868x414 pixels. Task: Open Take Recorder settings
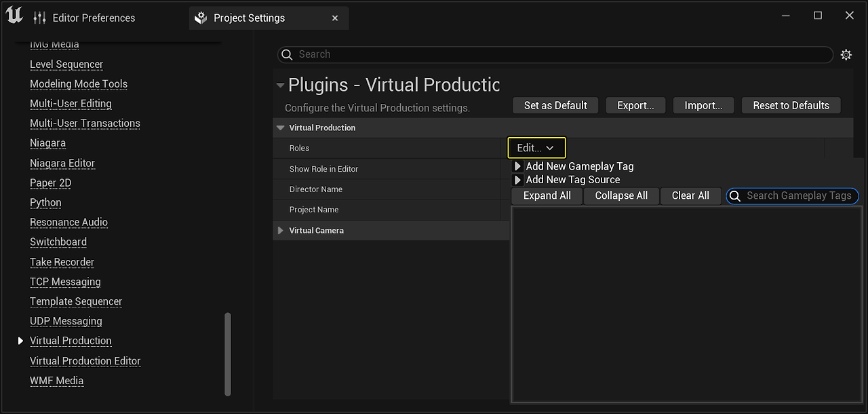point(62,263)
